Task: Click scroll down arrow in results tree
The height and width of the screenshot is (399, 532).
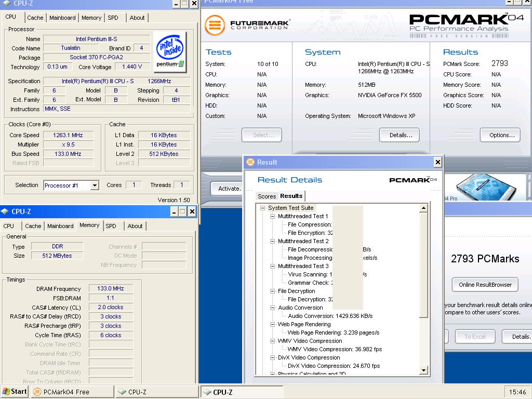Action: 423,370
